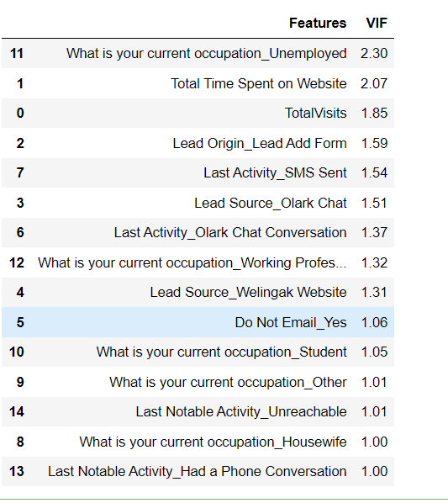The width and height of the screenshot is (448, 503).
Task: Click VIF value 2.30 for Unemployed
Action: pyautogui.click(x=374, y=54)
